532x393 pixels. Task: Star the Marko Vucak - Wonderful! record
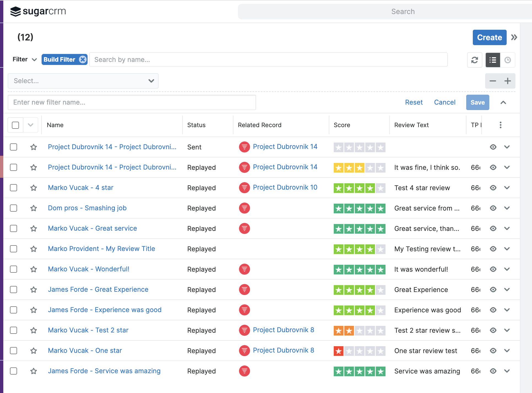[34, 269]
